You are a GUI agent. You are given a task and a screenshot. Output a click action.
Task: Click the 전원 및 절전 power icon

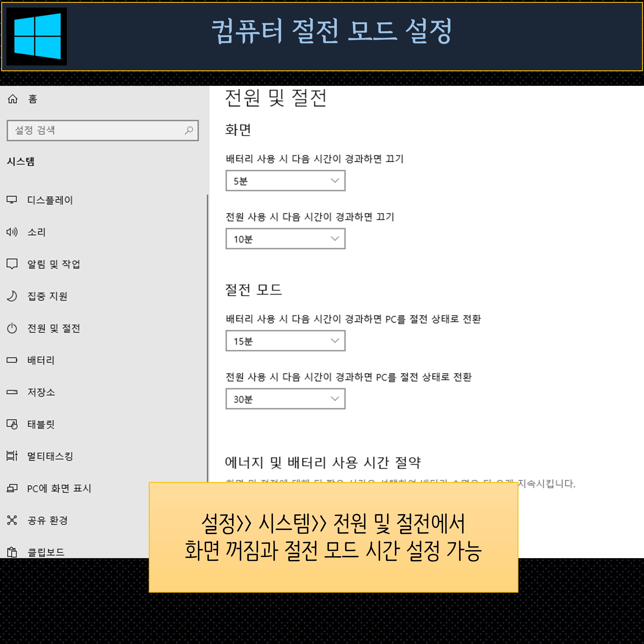pyautogui.click(x=12, y=328)
